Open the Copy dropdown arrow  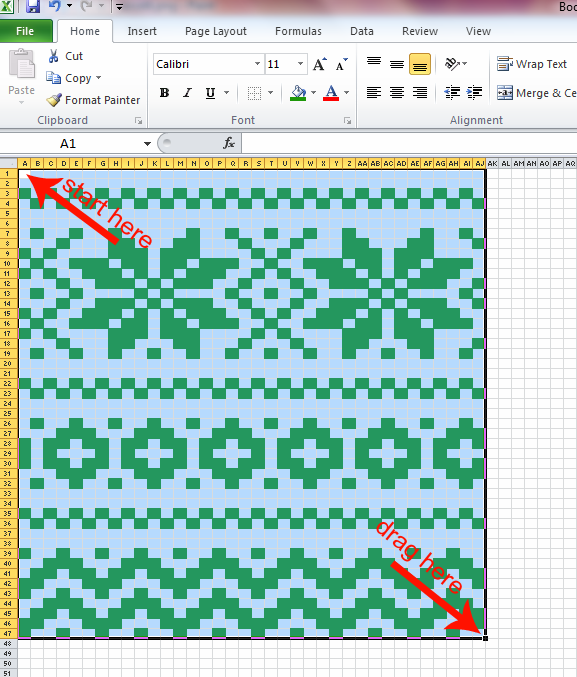pos(98,78)
